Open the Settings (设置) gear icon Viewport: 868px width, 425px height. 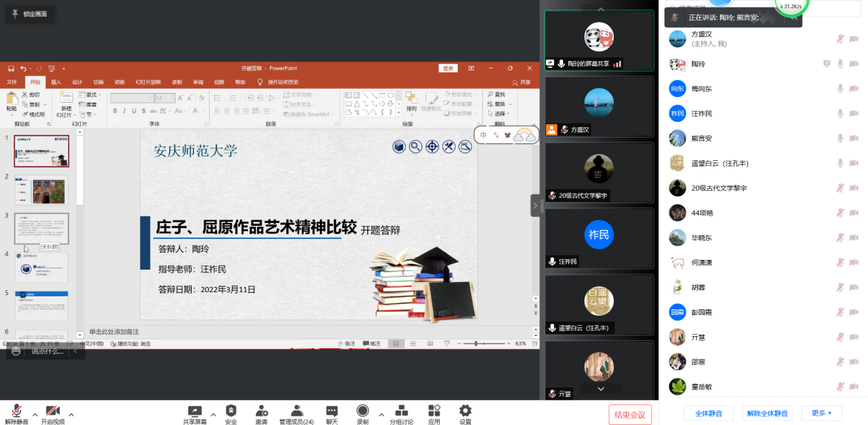click(465, 411)
